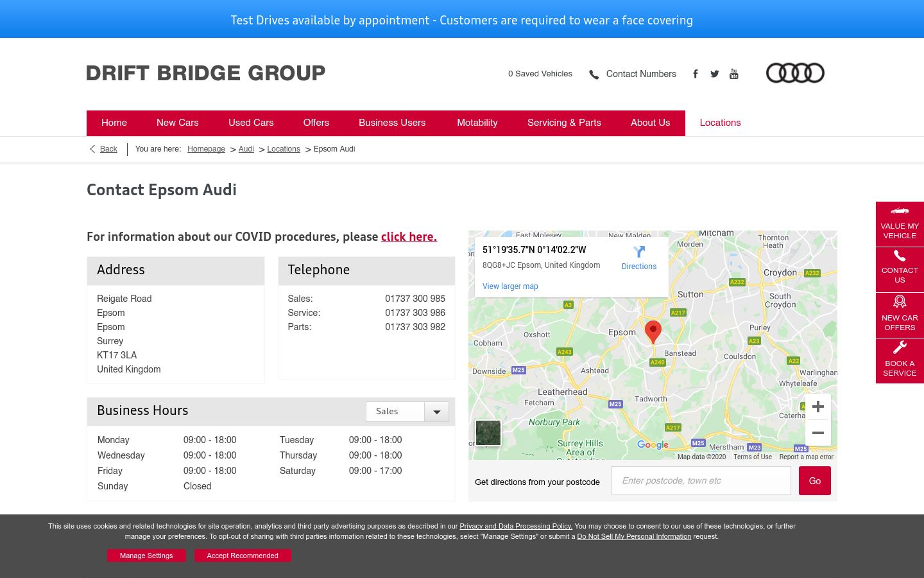924x578 pixels.
Task: Go to Audi breadcrumb link
Action: point(246,149)
